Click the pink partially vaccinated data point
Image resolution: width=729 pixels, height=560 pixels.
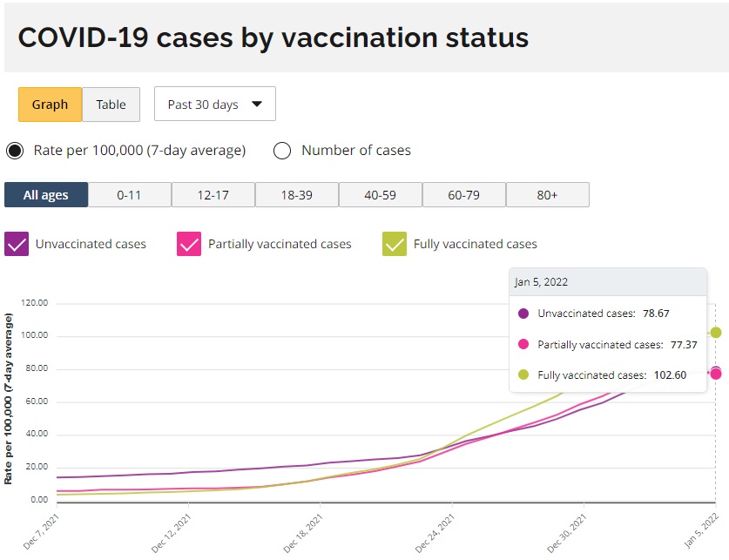coord(716,374)
